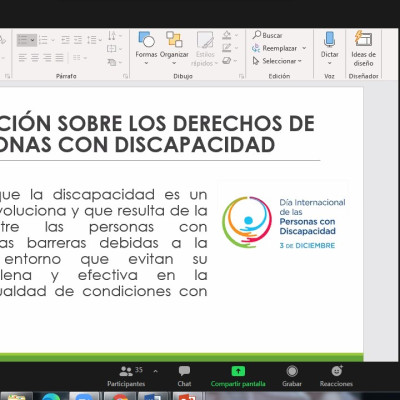Open Párrafo dialog launcher

(x=125, y=76)
